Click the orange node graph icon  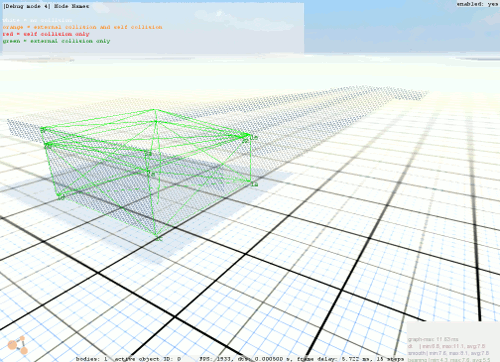18,345
